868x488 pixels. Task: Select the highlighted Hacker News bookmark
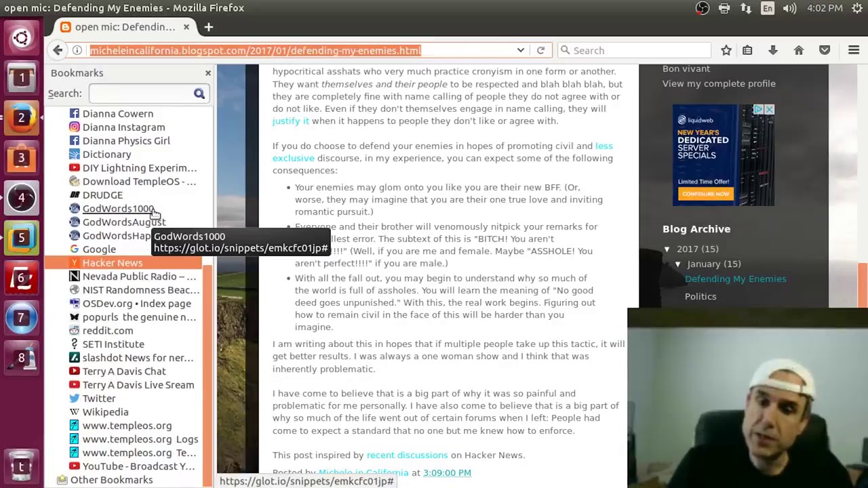(112, 262)
